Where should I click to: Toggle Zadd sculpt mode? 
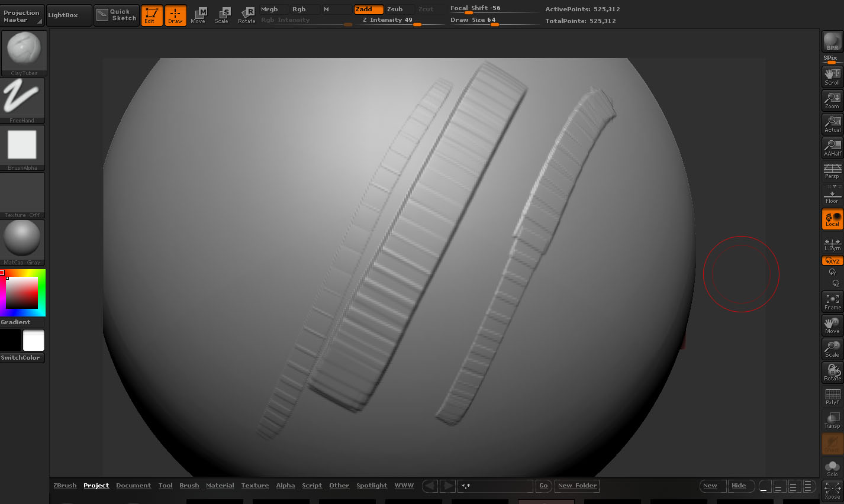click(x=368, y=9)
